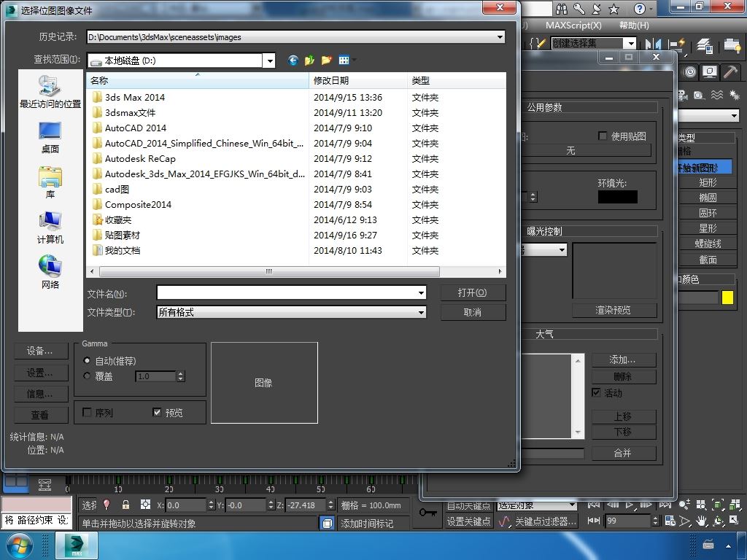Click the Add (添加...) atmosphere button
This screenshot has width=747, height=560.
coord(624,359)
